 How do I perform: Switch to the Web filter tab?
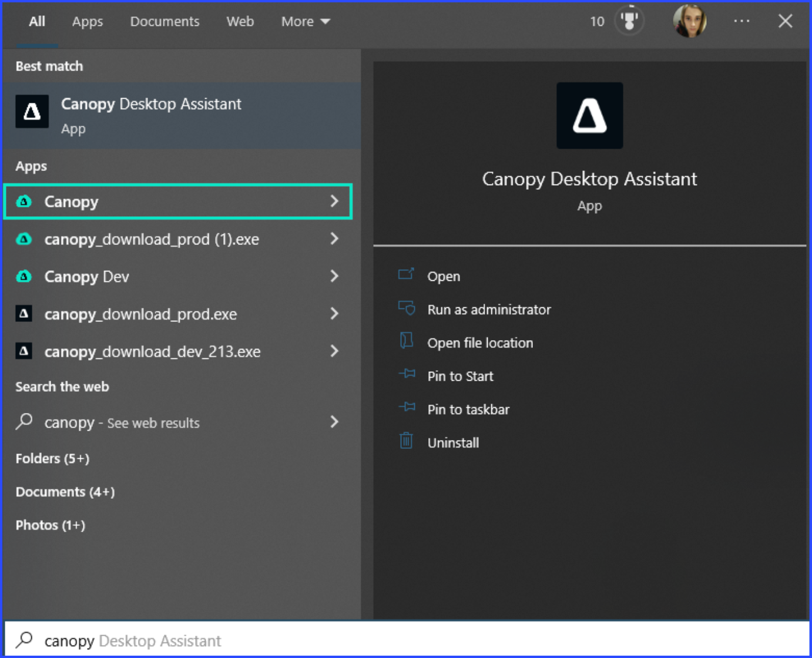pos(240,22)
